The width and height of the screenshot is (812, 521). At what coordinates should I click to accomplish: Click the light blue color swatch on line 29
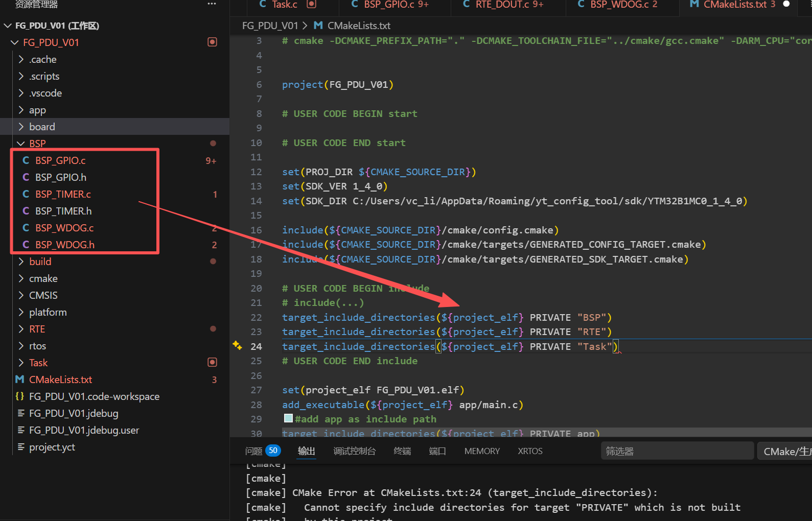(288, 418)
